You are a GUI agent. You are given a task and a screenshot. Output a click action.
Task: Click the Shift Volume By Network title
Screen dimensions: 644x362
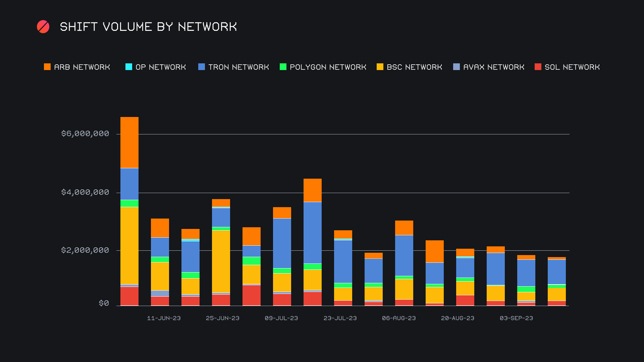[x=148, y=27]
